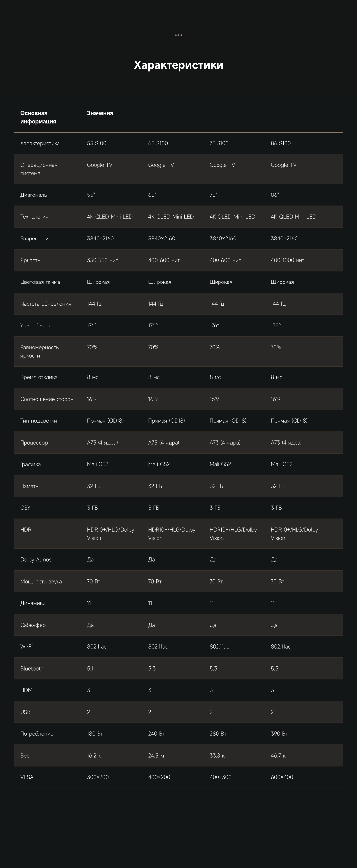The image size is (357, 868).
Task: Click the 400-1000 нит brightness value
Action: click(x=287, y=260)
